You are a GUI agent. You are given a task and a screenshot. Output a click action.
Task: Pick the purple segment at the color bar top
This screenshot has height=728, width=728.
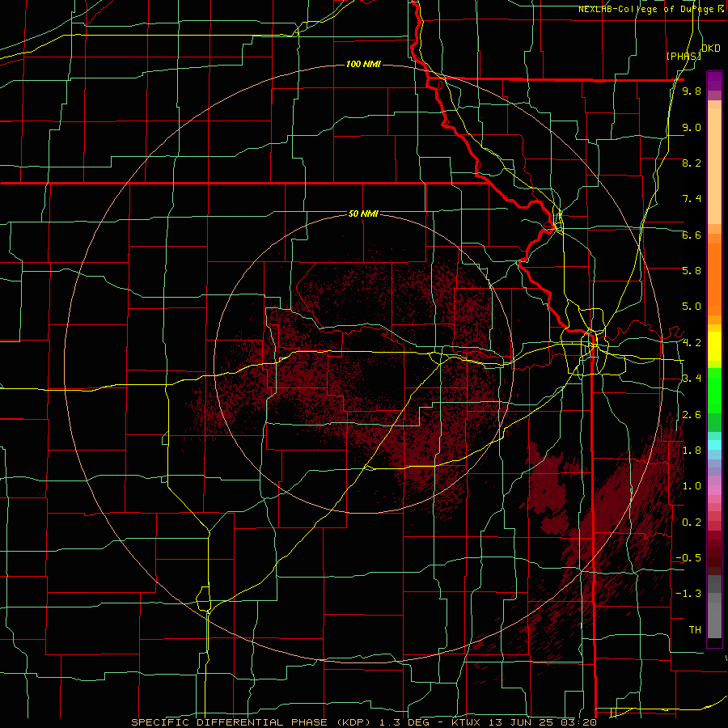click(x=714, y=81)
